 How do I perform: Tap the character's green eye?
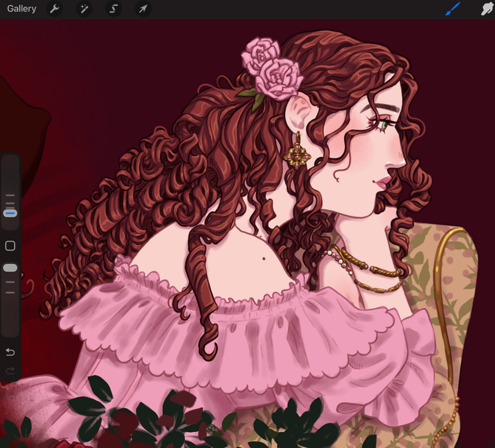pyautogui.click(x=384, y=125)
